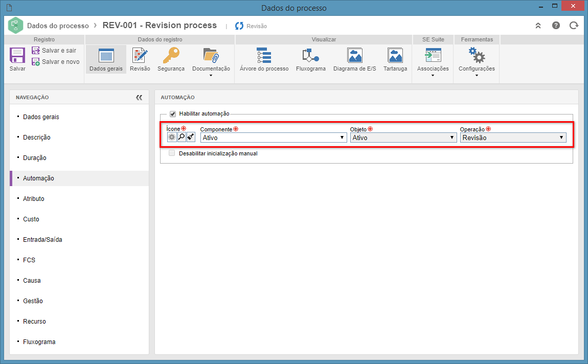Open the help question mark icon
This screenshot has width=588, height=364.
coord(556,26)
